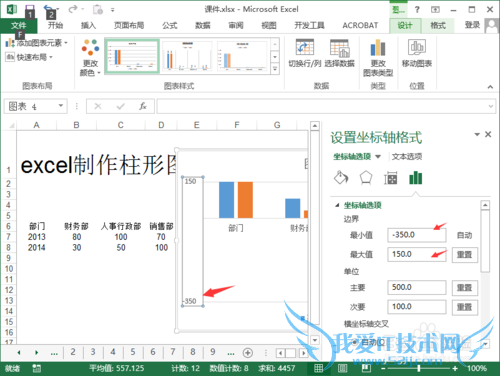Open the 坐标轴选项 dropdown arrow
The height and width of the screenshot is (376, 500).
[x=378, y=156]
